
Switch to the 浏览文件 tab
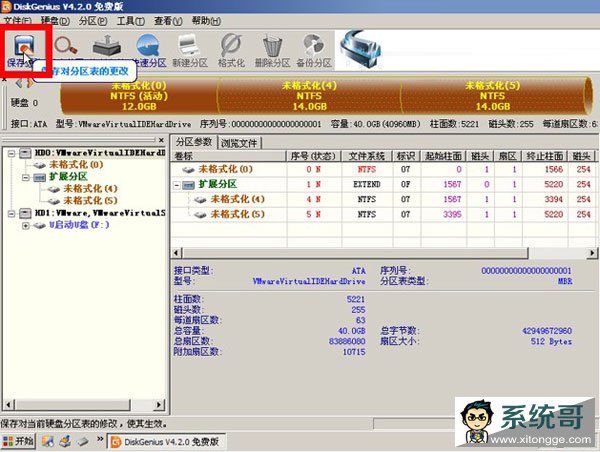click(x=239, y=143)
